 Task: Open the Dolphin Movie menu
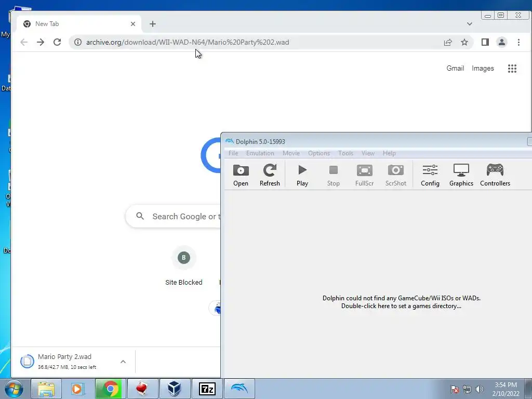(x=291, y=153)
